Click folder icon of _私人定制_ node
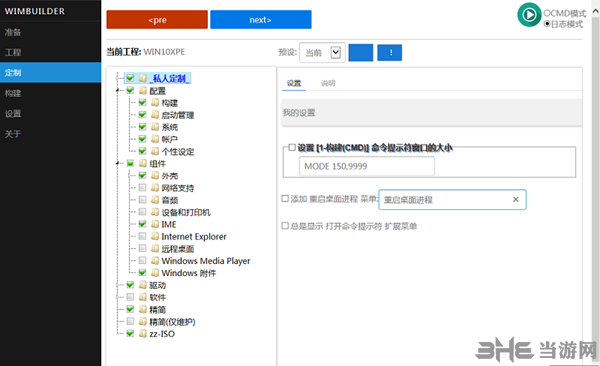This screenshot has width=600, height=366. coord(143,78)
